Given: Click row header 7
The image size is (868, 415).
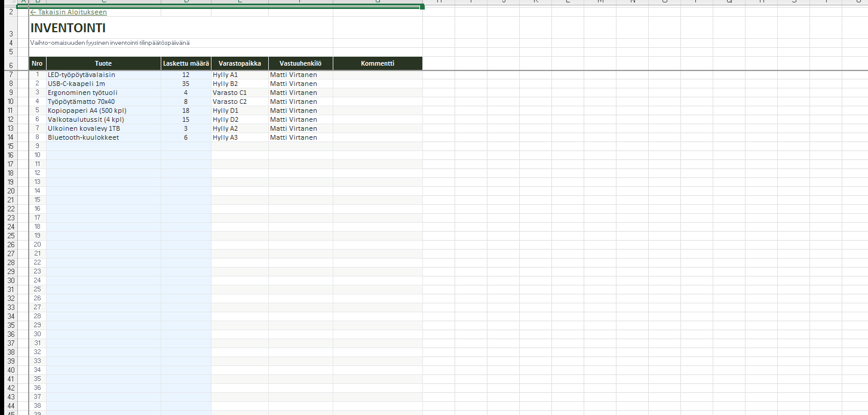Looking at the screenshot, I should tap(10, 75).
